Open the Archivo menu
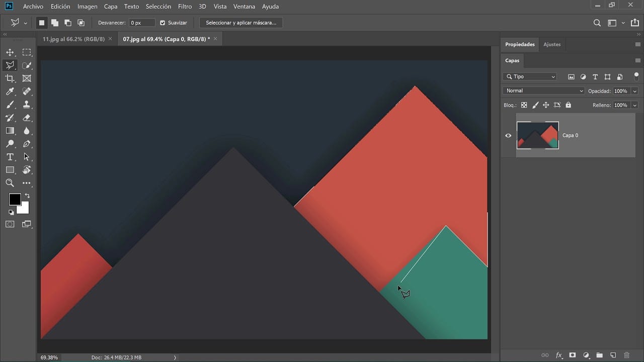Viewport: 644px width, 362px height. [33, 7]
